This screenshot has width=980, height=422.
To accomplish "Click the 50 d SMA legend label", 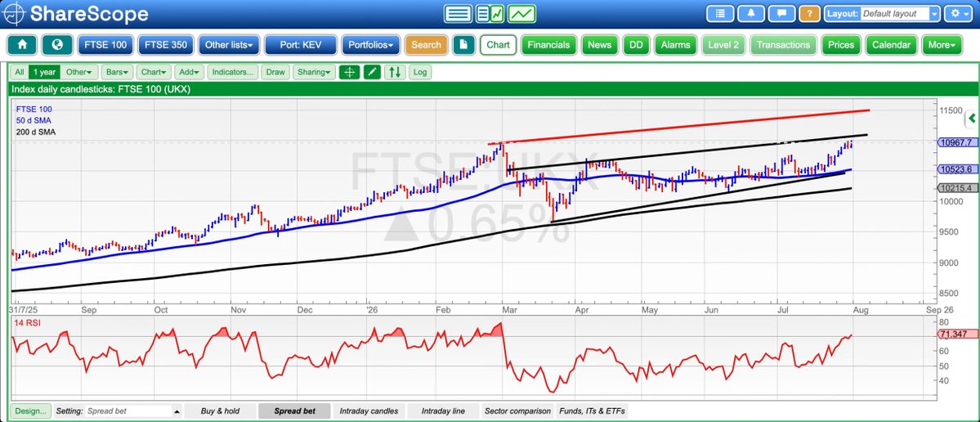I will (x=34, y=120).
